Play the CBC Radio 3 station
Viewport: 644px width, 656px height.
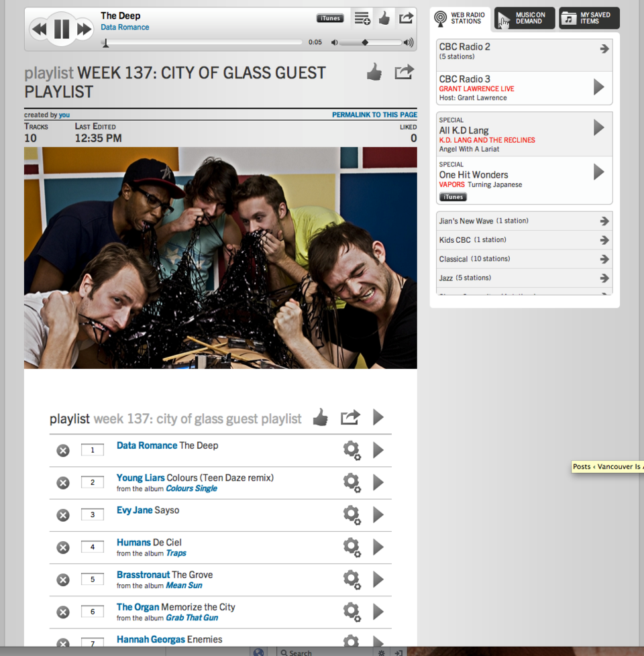click(x=599, y=87)
